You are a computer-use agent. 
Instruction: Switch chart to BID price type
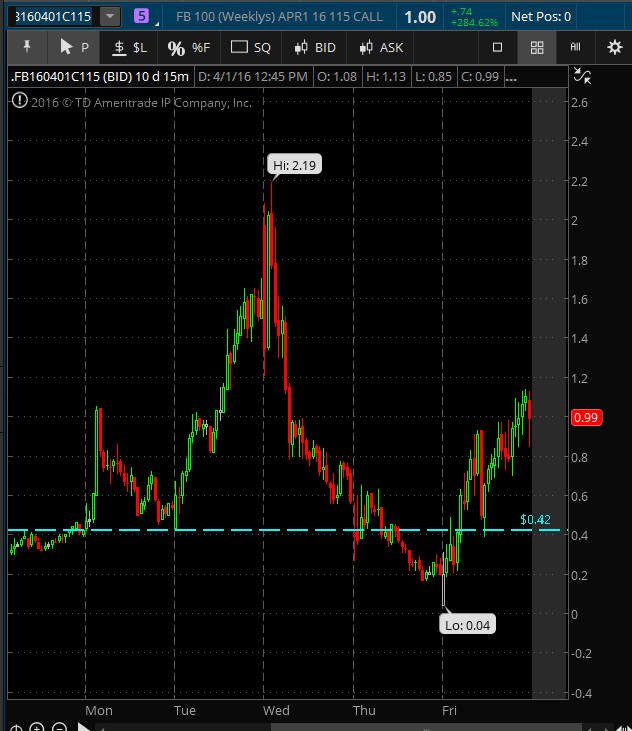click(315, 47)
